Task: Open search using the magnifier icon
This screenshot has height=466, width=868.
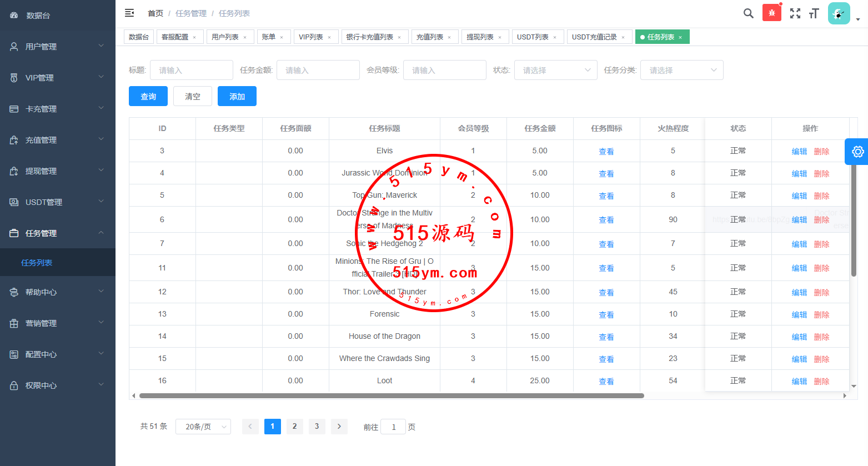Action: [748, 13]
